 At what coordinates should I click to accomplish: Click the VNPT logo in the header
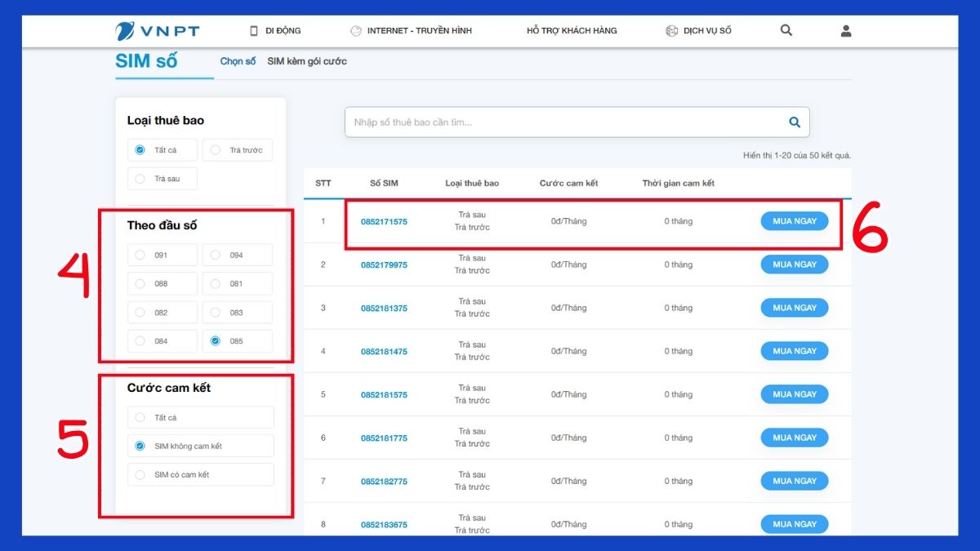click(158, 31)
